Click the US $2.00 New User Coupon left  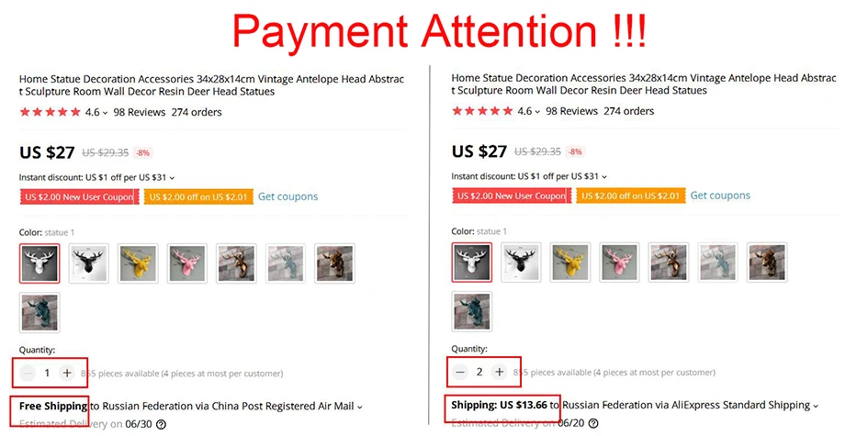80,197
